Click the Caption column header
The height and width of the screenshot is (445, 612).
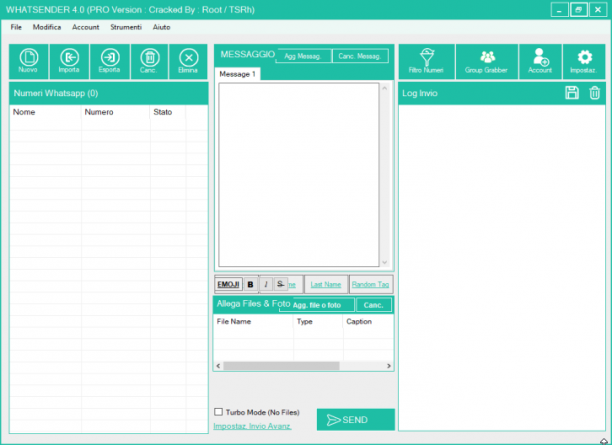(368, 322)
